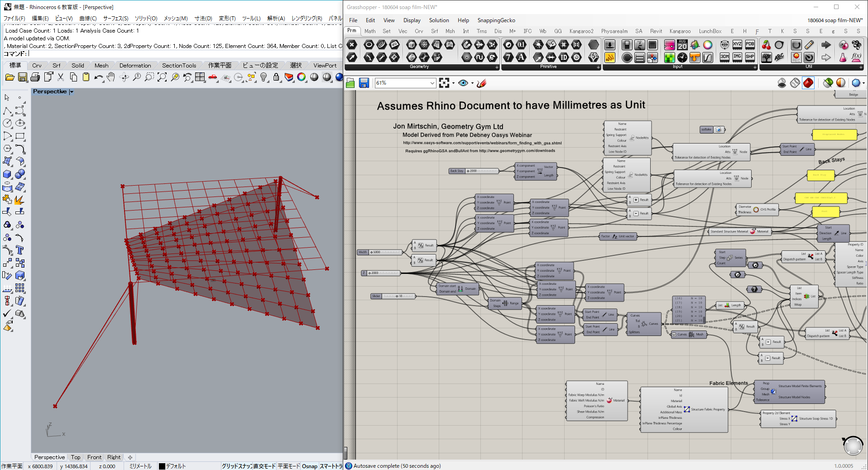Click ミリメートル units in Rhino status bar
868x470 pixels.
140,466
